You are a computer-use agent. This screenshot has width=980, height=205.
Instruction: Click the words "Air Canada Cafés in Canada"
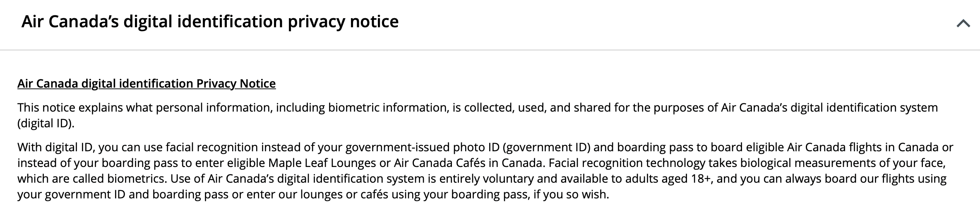468,163
